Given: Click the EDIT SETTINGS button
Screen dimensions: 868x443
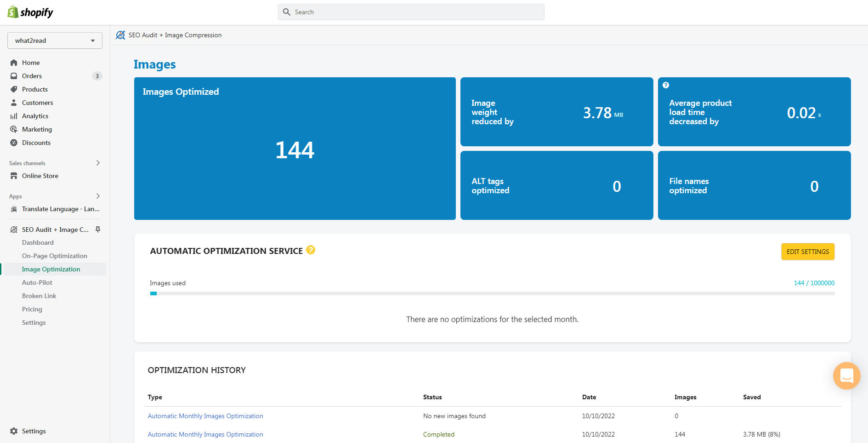Looking at the screenshot, I should click(x=808, y=252).
